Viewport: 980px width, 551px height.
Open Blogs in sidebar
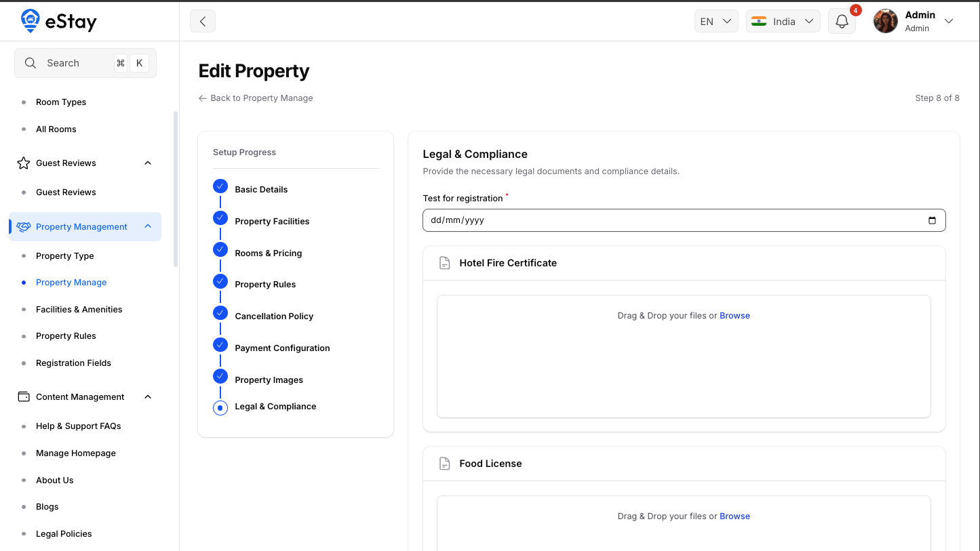point(47,507)
